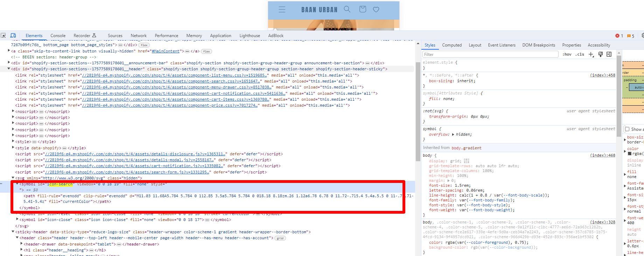Viewport: 644px width, 256px height.
Task: Click the flex badge after the bottom_page div
Action: click(x=144, y=45)
